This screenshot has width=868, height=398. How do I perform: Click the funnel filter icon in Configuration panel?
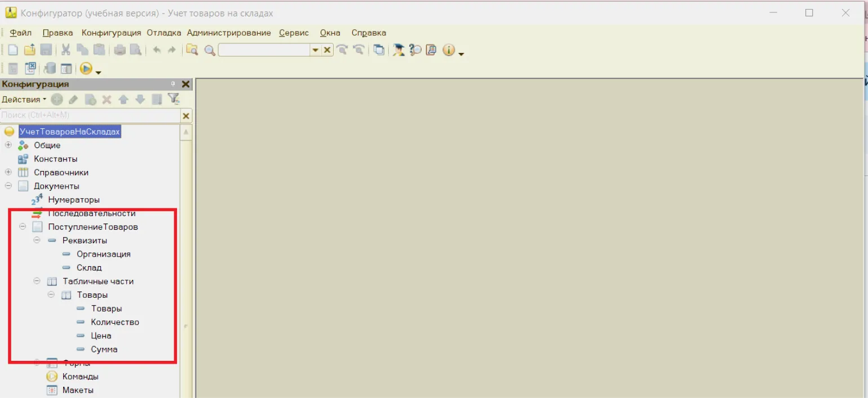click(x=174, y=99)
